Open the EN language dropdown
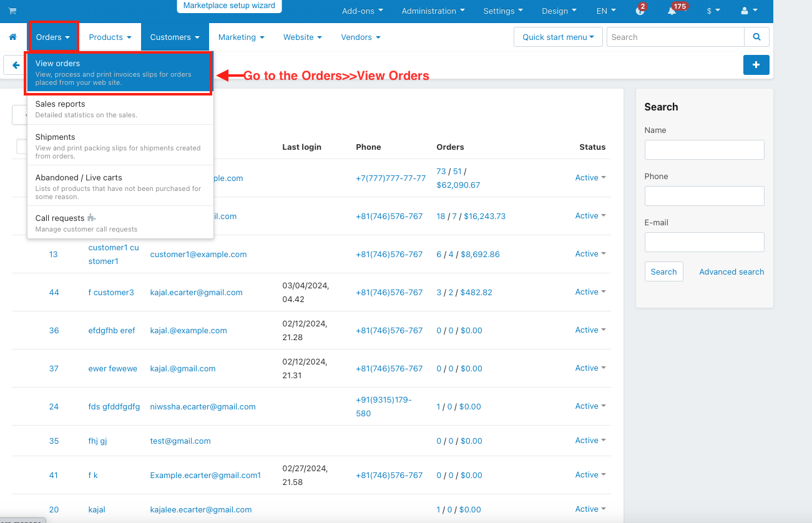 pos(605,11)
